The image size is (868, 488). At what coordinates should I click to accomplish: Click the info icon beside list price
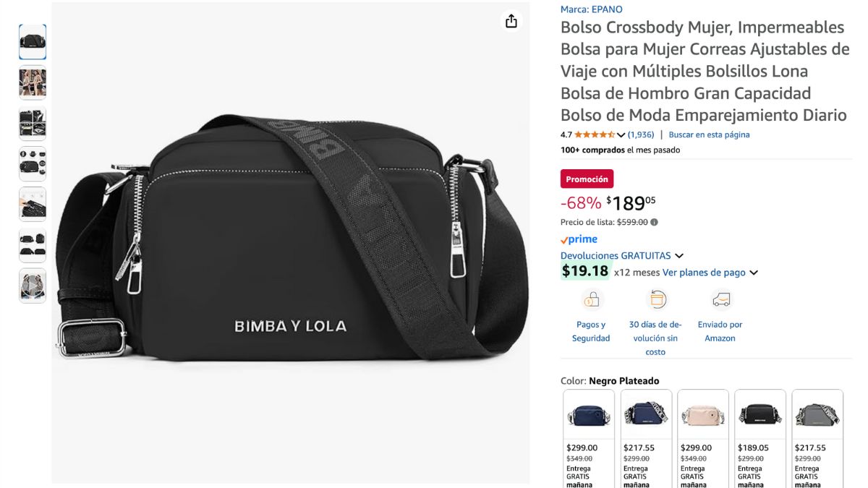pos(655,223)
